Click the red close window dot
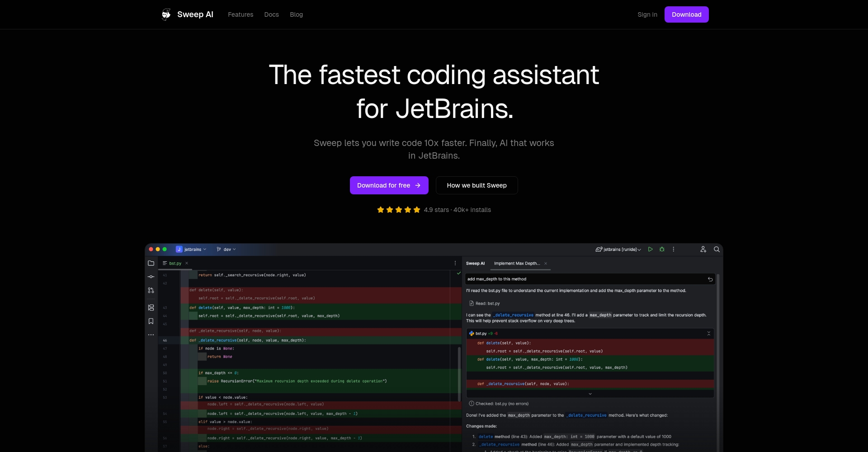Image resolution: width=868 pixels, height=452 pixels. [151, 250]
